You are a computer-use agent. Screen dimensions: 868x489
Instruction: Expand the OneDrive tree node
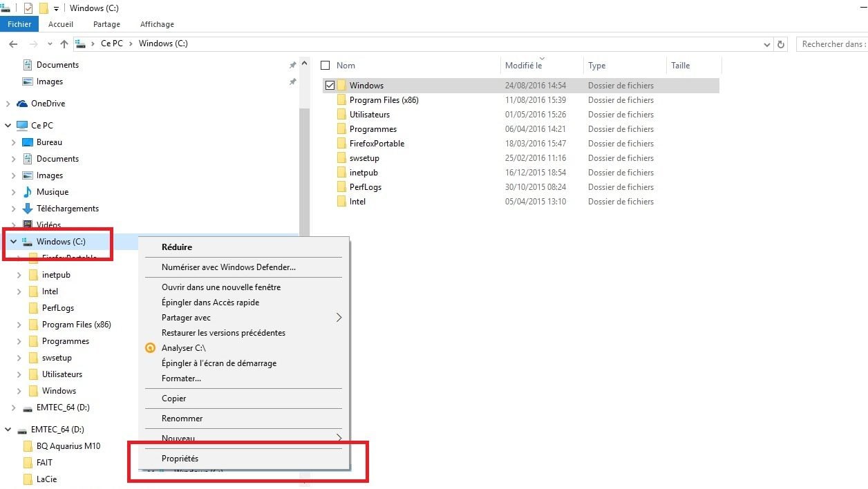click(x=8, y=104)
